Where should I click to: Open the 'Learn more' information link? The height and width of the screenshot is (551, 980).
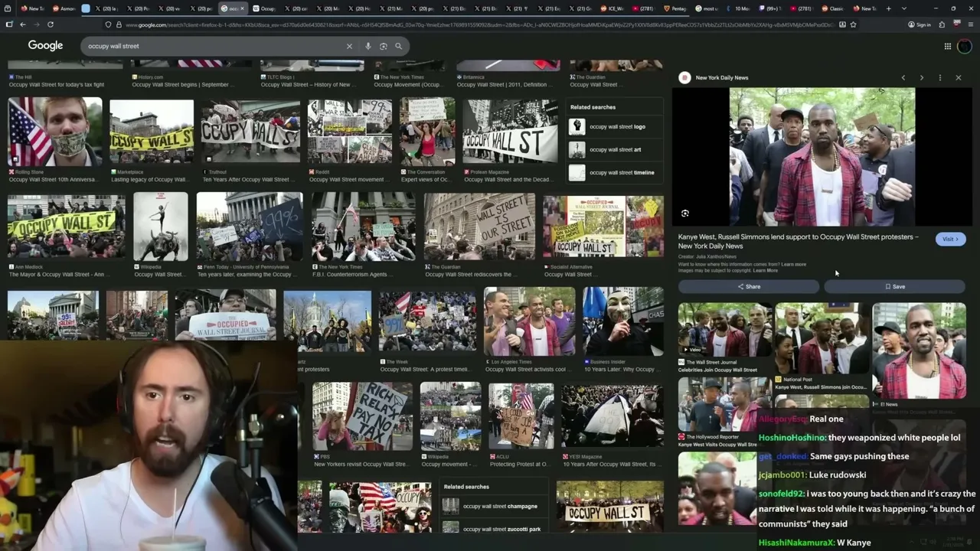[794, 264]
